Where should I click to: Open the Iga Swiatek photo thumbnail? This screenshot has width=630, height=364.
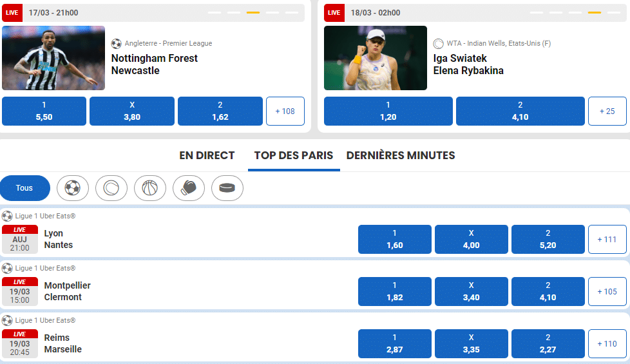click(376, 58)
